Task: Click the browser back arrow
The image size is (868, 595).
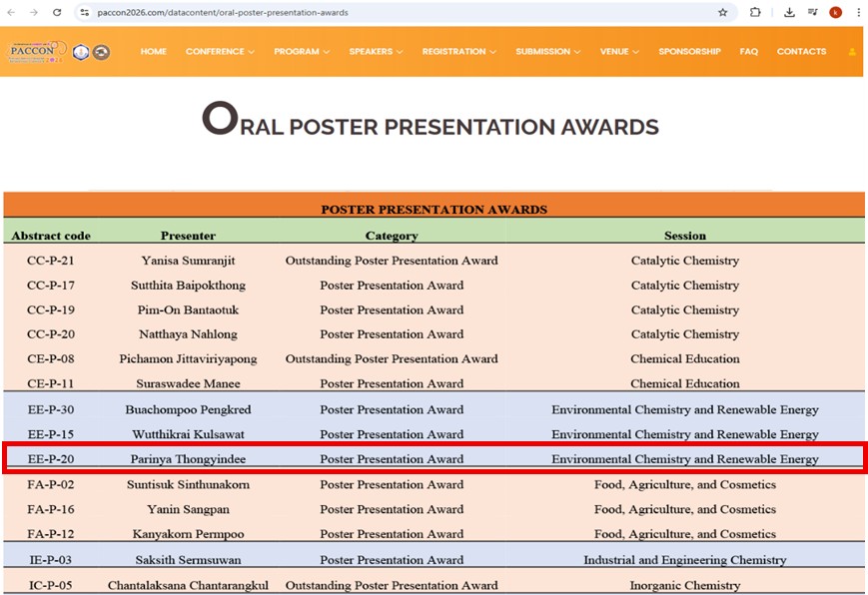Action: pos(12,12)
